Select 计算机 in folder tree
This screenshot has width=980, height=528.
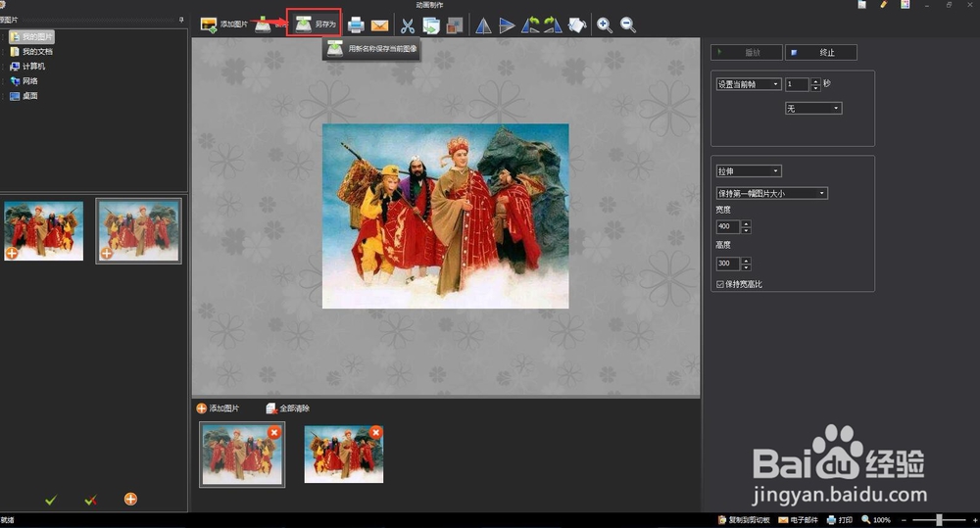click(x=27, y=67)
